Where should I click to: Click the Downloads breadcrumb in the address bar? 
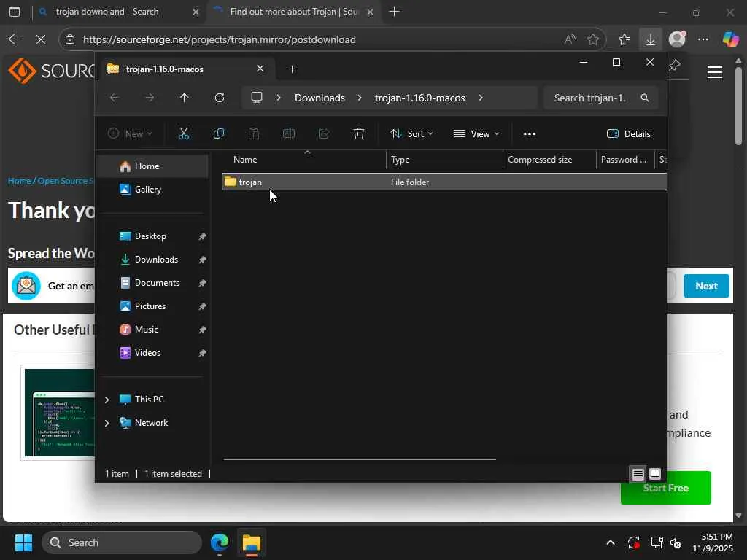pos(320,98)
